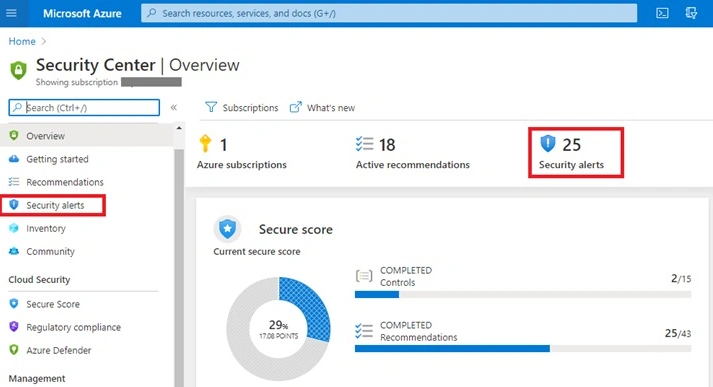The height and width of the screenshot is (387, 713).
Task: Open the 25 Security alerts tile
Action: click(x=576, y=152)
